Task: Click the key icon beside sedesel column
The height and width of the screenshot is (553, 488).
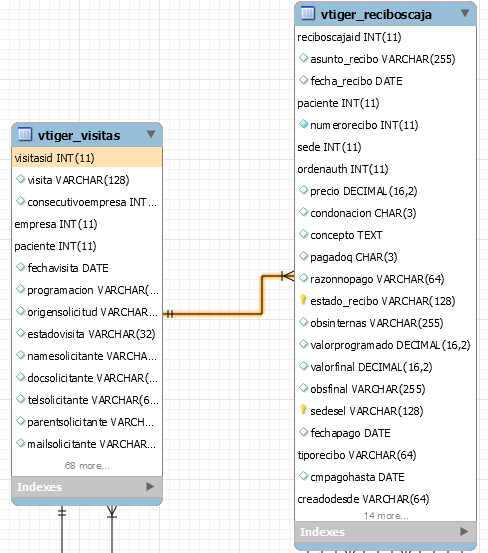Action: [x=303, y=410]
